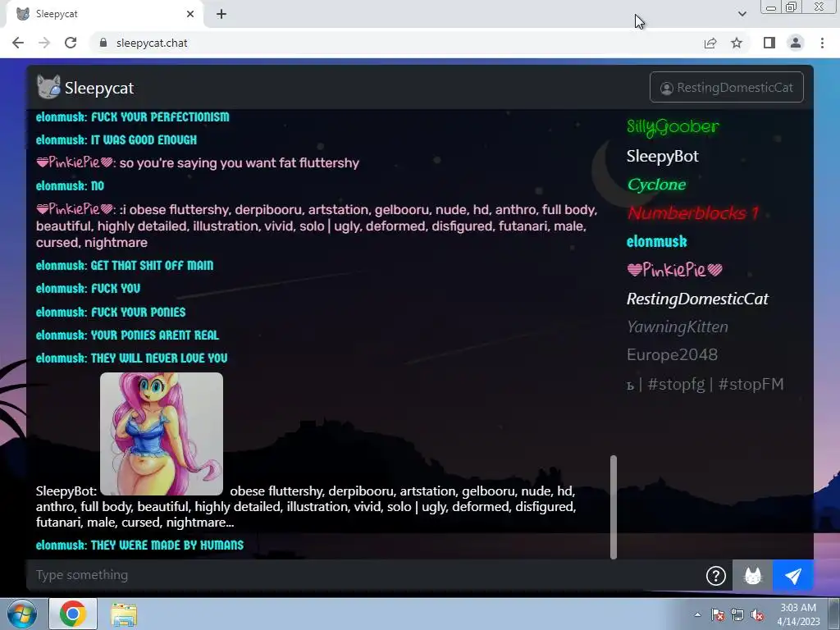Focus the Type something message field
The width and height of the screenshot is (840, 630).
364,575
